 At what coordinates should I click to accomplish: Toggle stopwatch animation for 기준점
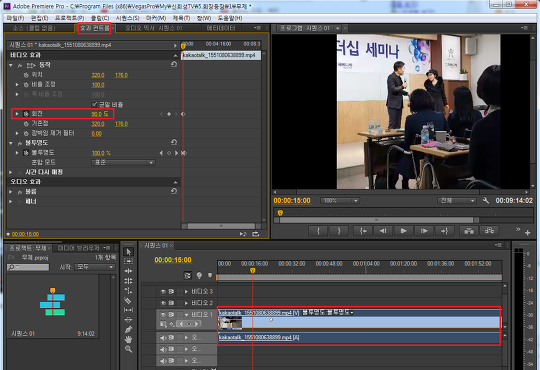pyautogui.click(x=26, y=124)
